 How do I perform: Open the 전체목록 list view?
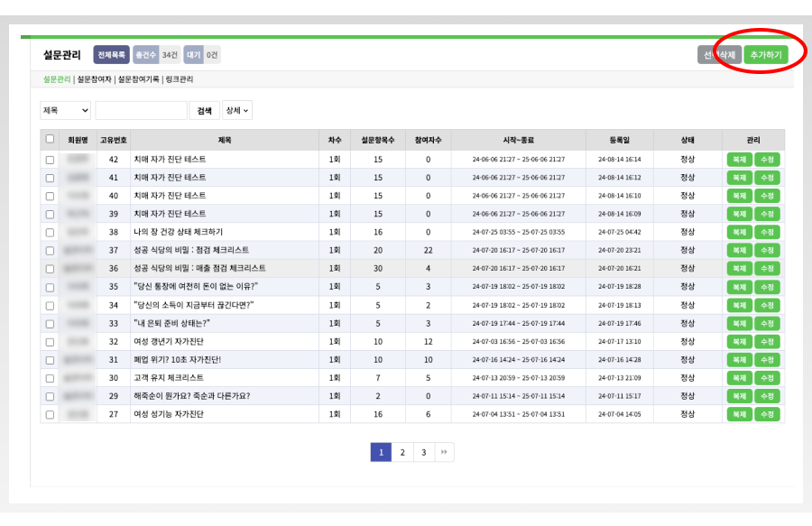point(111,55)
